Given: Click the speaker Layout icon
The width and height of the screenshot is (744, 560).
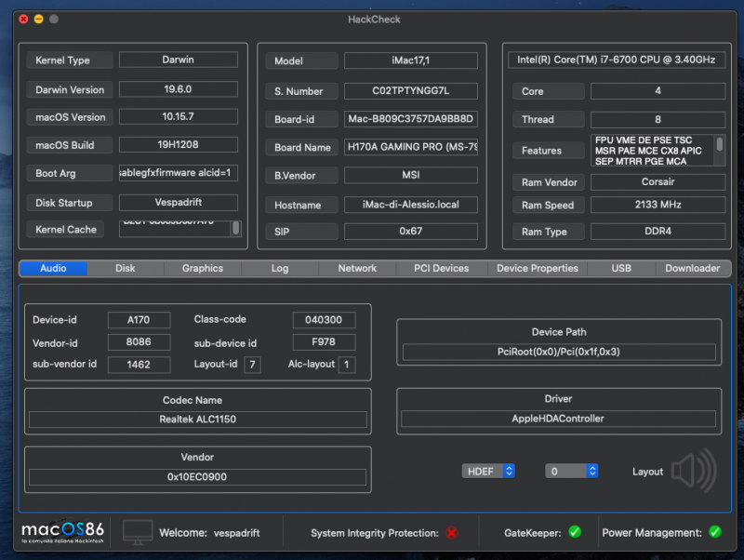Looking at the screenshot, I should pyautogui.click(x=693, y=471).
